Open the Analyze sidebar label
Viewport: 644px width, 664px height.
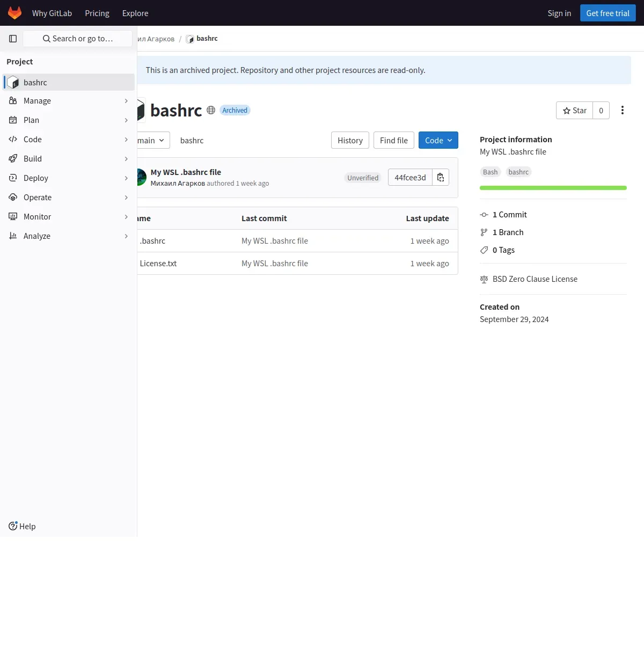click(37, 236)
